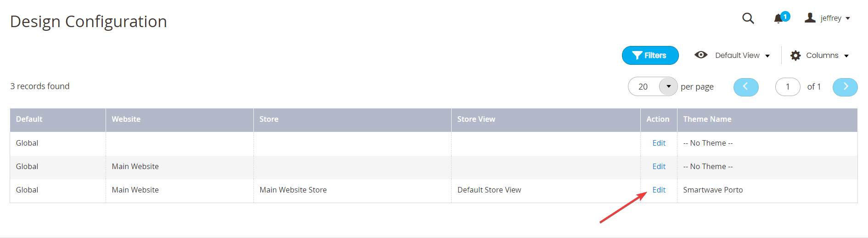The height and width of the screenshot is (238, 868).
Task: Click the eye icon for Default View
Action: 701,55
